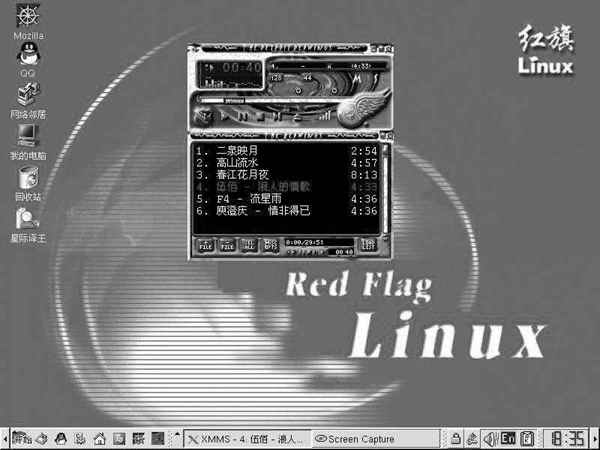The height and width of the screenshot is (450, 600).
Task: Click the home folder panel icon
Action: click(x=99, y=439)
